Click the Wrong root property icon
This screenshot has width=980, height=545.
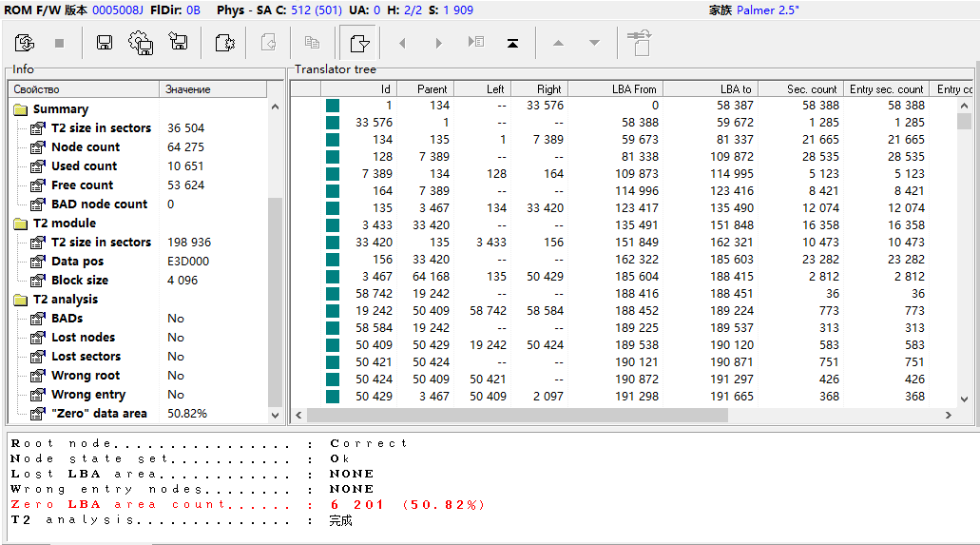click(x=38, y=376)
